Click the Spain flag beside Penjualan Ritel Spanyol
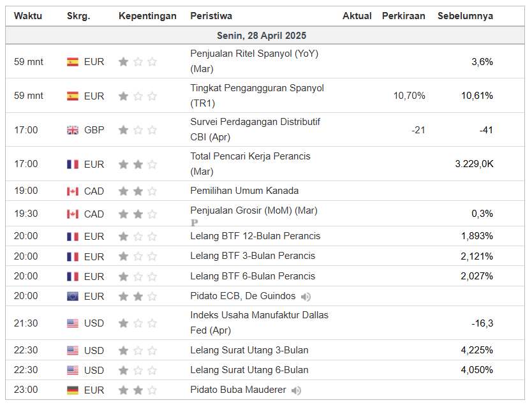Screen dimensions: 532x405 (73, 62)
